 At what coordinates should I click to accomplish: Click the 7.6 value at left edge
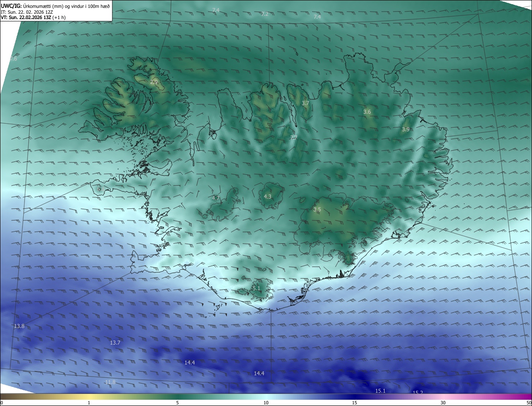point(13,59)
